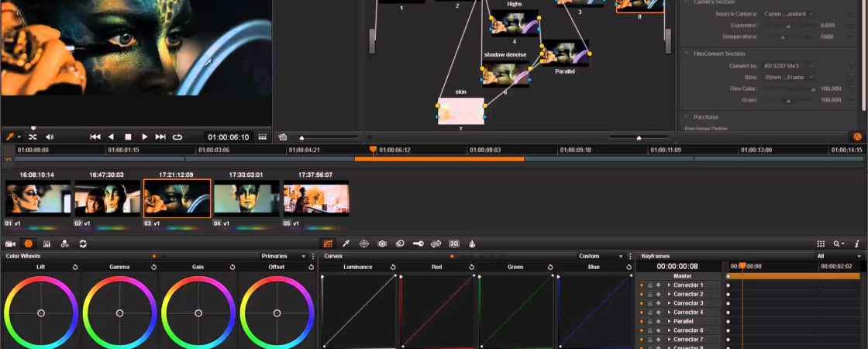This screenshot has height=349, width=868.
Task: Open the Key palette
Action: (418, 244)
